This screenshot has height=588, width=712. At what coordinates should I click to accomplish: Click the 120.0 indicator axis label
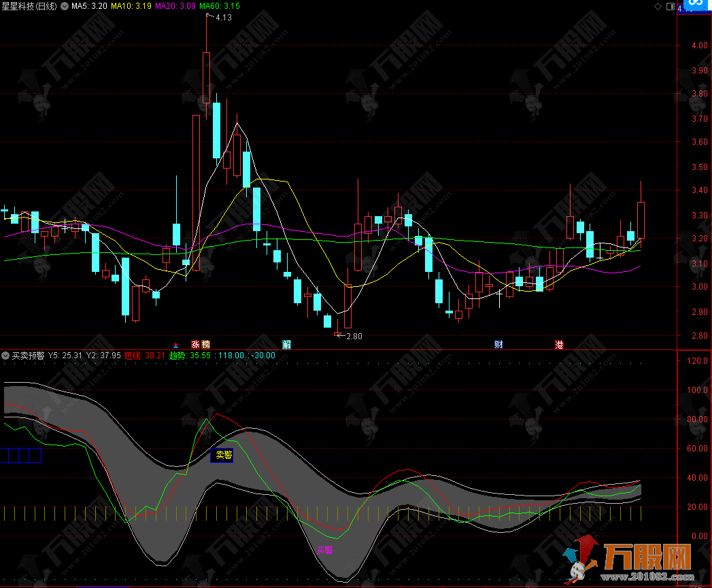(698, 360)
